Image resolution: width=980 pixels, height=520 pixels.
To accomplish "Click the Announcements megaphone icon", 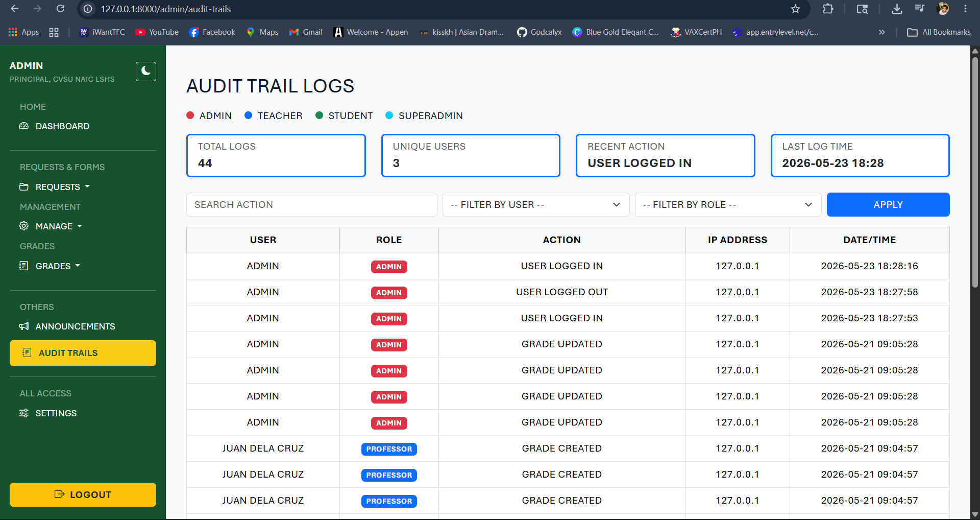I will pos(24,326).
